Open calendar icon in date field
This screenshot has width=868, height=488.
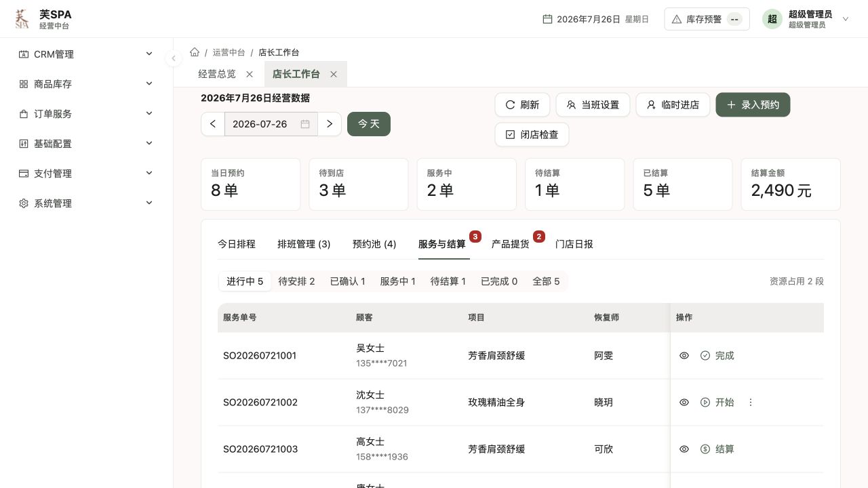(305, 124)
